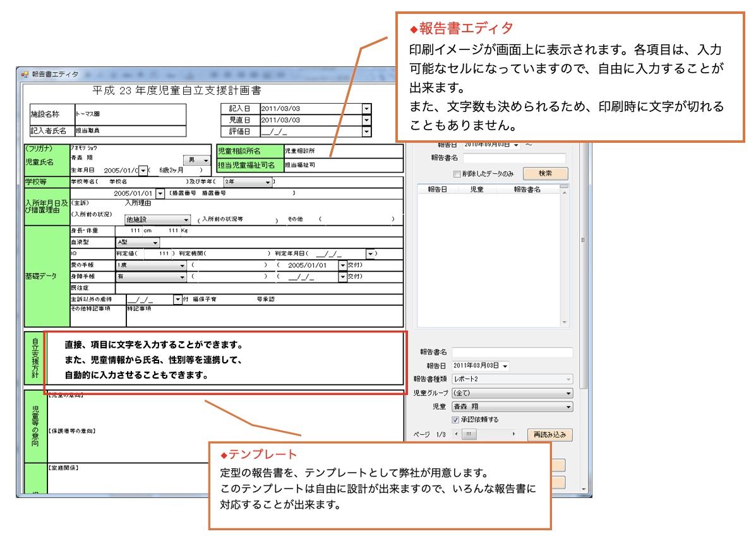Open the 身障手帳 交付 date dropdown arrow
The height and width of the screenshot is (541, 756).
coord(342,277)
